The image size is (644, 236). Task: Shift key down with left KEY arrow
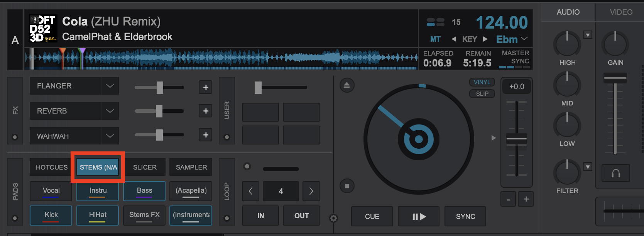click(454, 39)
